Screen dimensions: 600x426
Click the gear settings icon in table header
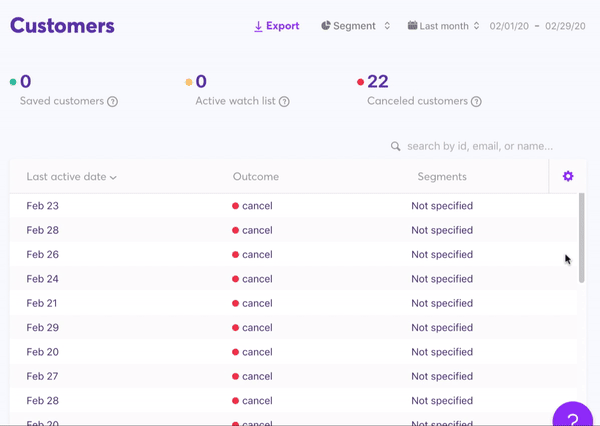pyautogui.click(x=568, y=177)
